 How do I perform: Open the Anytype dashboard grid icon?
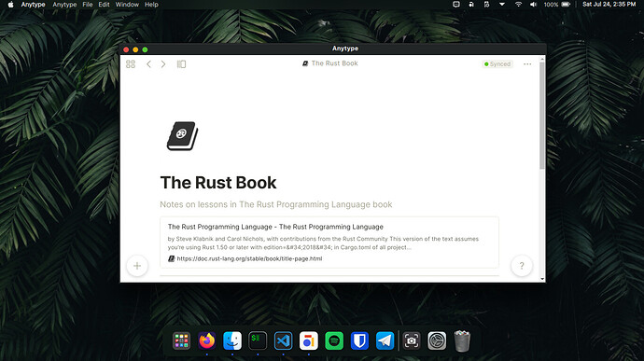pos(130,64)
